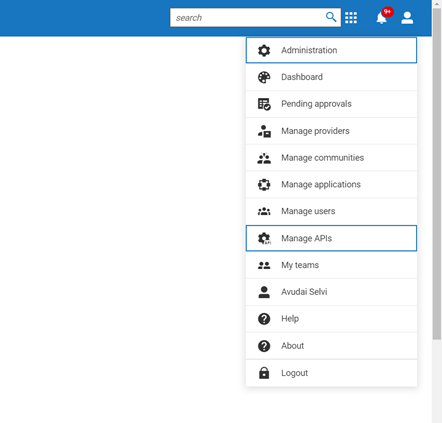Select Logout text in menu
Image resolution: width=442 pixels, height=423 pixels.
[x=294, y=373]
